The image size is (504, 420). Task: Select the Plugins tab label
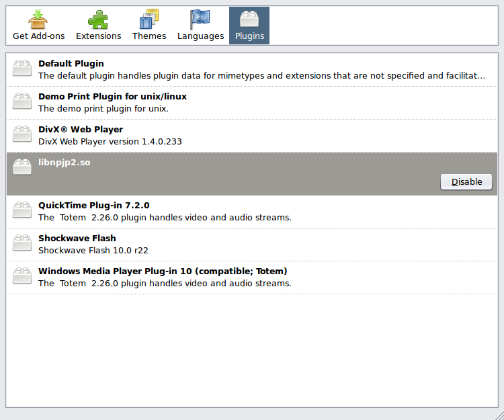tap(250, 36)
